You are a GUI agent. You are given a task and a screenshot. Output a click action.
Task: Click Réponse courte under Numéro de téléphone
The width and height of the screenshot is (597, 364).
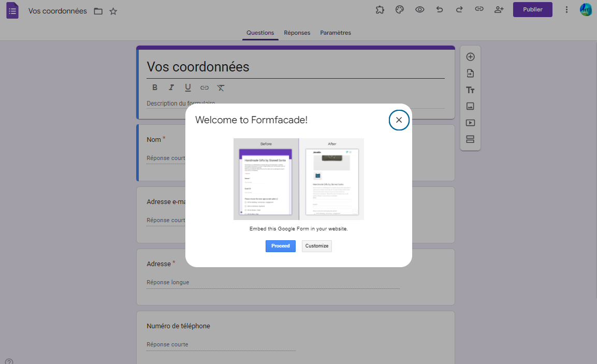221,344
